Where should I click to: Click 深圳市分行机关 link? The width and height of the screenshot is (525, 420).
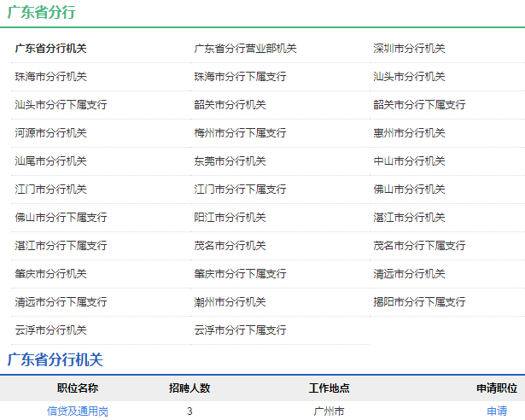point(409,49)
